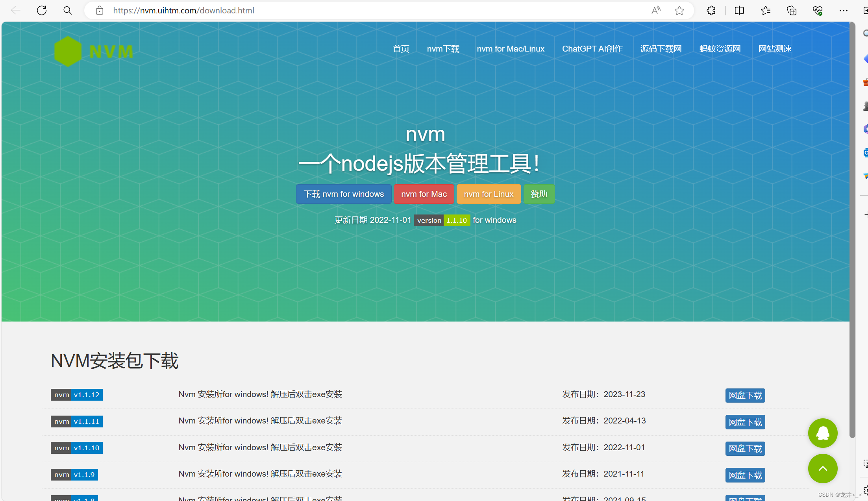Click v1.1.12 row description text
The height and width of the screenshot is (501, 868).
(260, 394)
